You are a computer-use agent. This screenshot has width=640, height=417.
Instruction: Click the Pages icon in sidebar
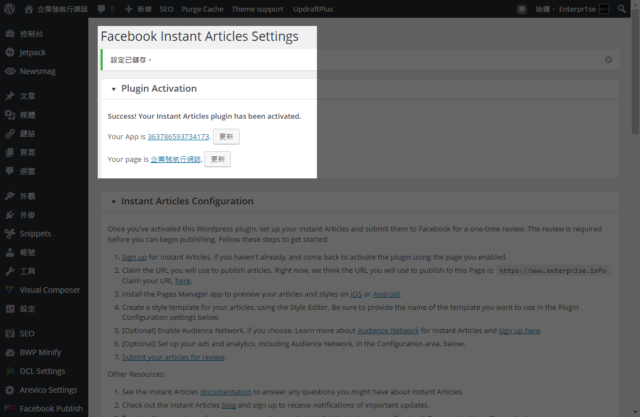[x=10, y=152]
